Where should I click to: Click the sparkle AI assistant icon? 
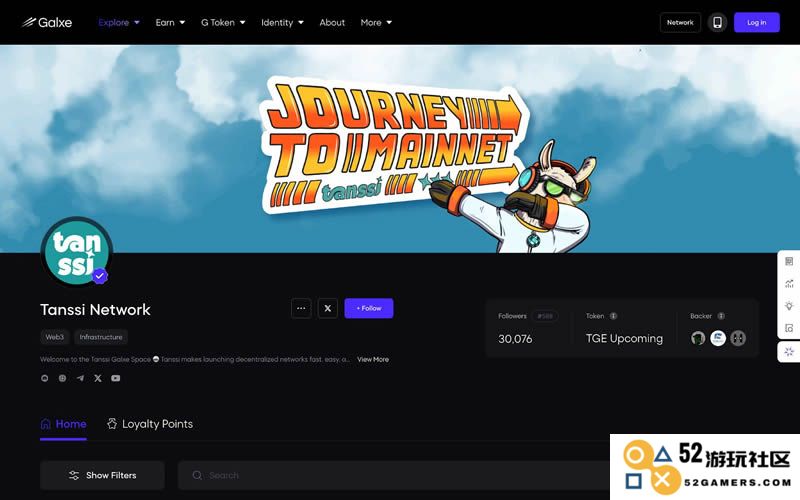(x=789, y=352)
